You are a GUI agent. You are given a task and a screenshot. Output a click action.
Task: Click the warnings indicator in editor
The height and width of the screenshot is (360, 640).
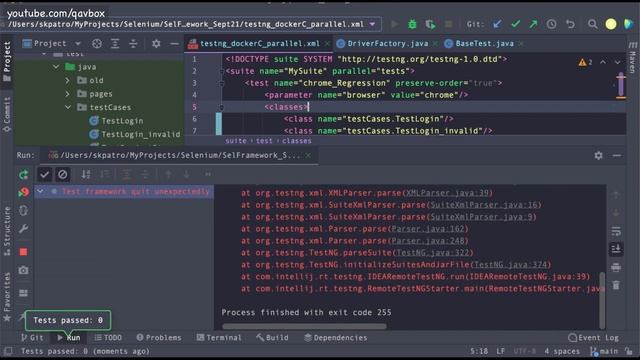tap(585, 62)
